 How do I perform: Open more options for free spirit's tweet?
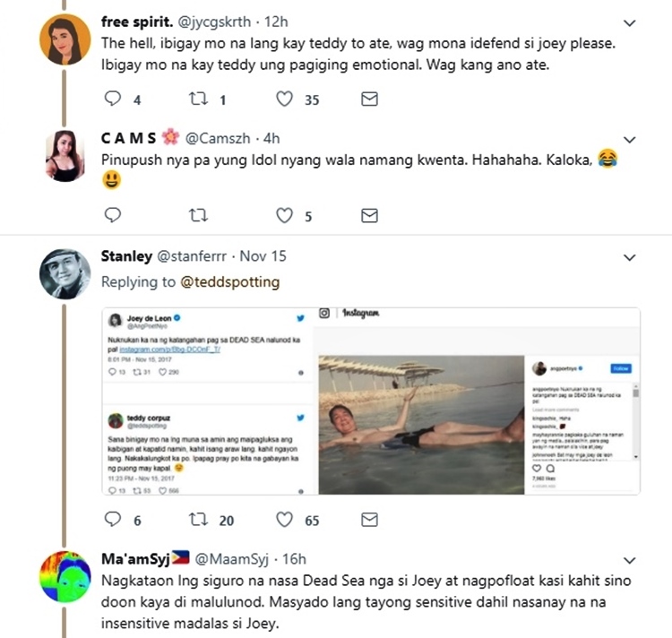click(630, 23)
